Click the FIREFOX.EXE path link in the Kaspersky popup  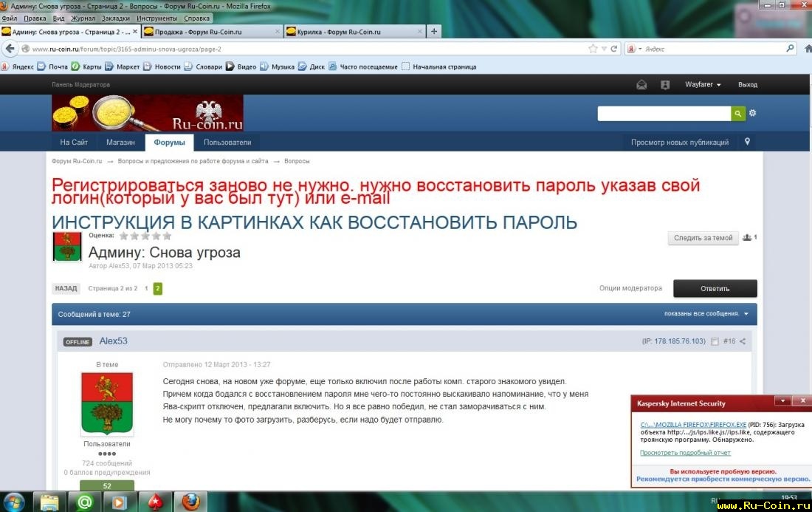[x=693, y=424]
